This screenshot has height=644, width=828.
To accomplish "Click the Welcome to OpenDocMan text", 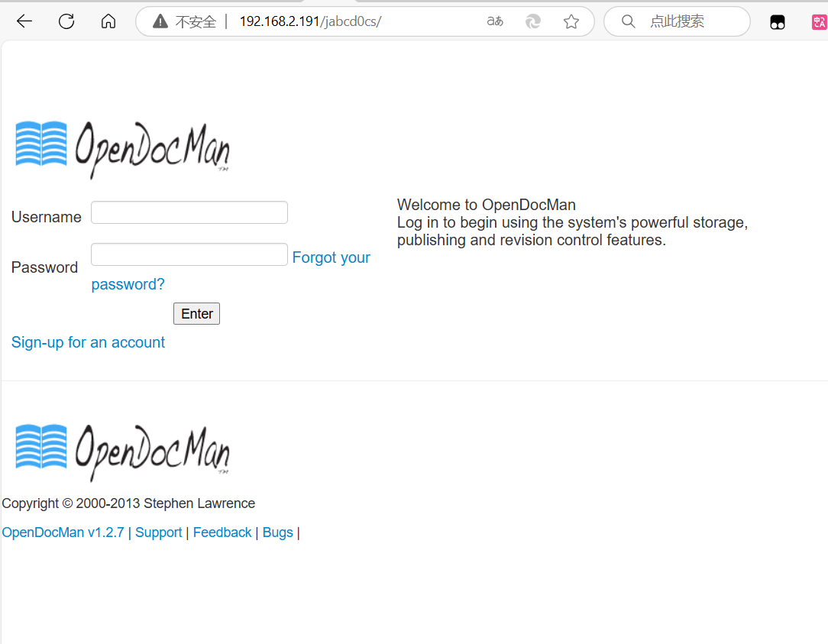I will [x=487, y=205].
